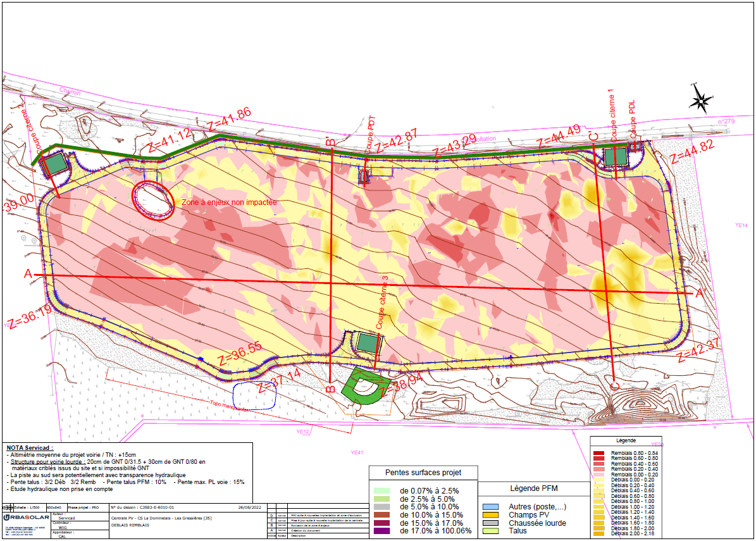The height and width of the screenshot is (541, 756).
Task: Click the PDT station box symbol
Action: click(x=364, y=177)
